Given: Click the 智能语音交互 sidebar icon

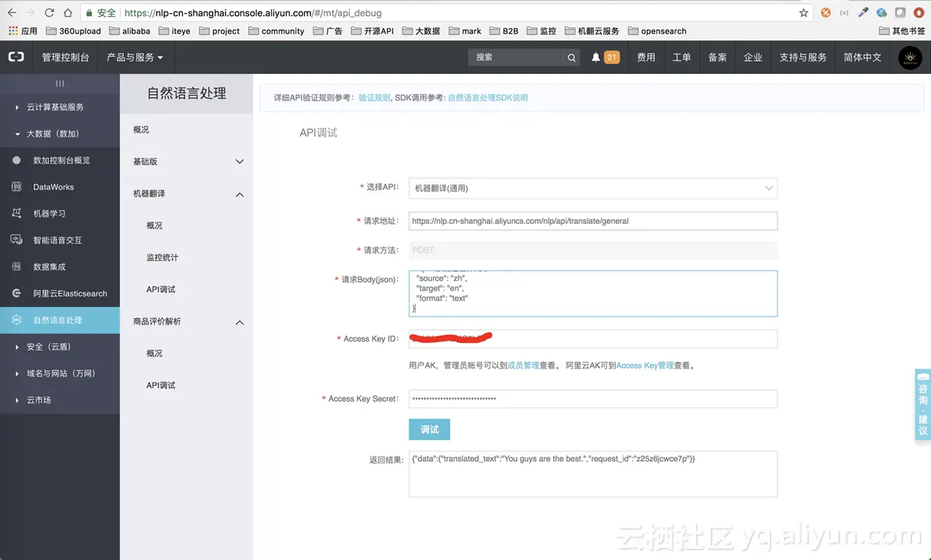Looking at the screenshot, I should tap(16, 240).
